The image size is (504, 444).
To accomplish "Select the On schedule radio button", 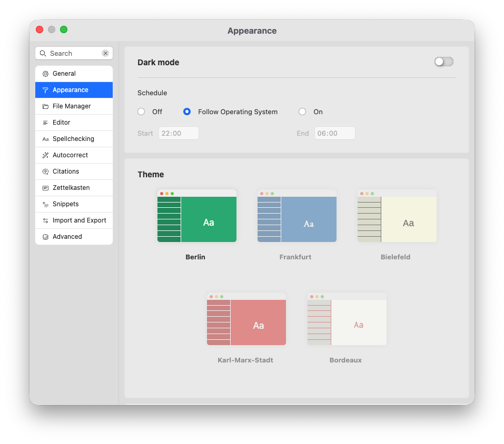I will pyautogui.click(x=302, y=112).
